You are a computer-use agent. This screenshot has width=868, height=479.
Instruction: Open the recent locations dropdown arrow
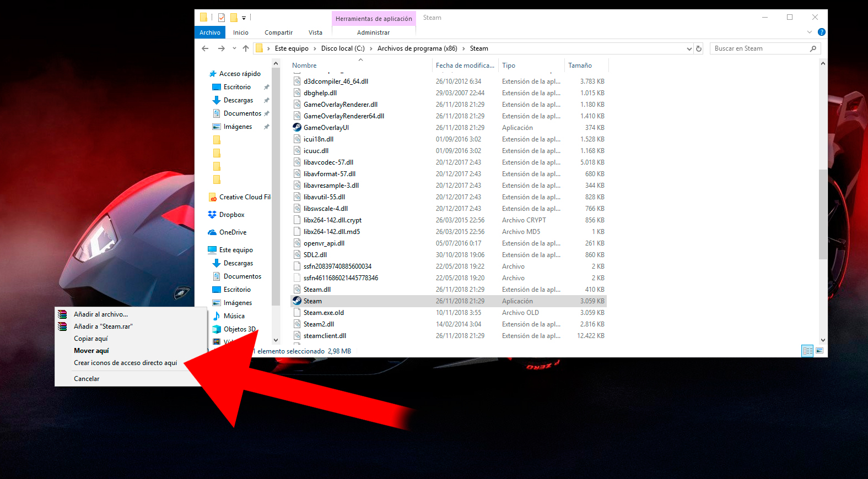click(234, 48)
